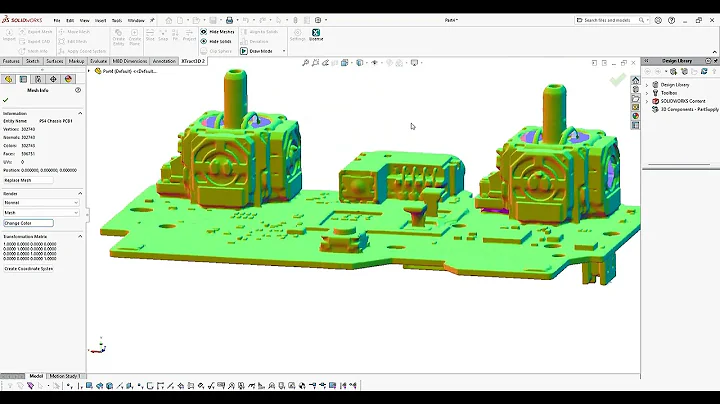Open the Normal render type dropdown
The image size is (720, 404).
coord(41,202)
